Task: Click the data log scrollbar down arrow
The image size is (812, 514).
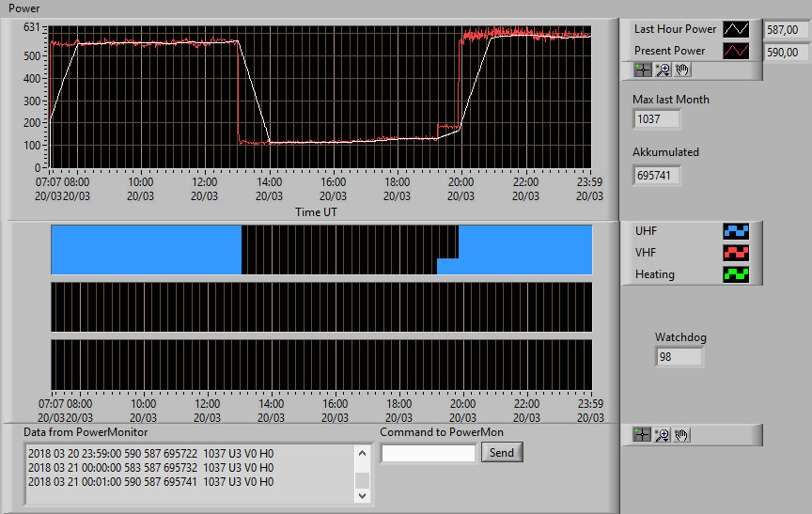Action: (x=362, y=495)
